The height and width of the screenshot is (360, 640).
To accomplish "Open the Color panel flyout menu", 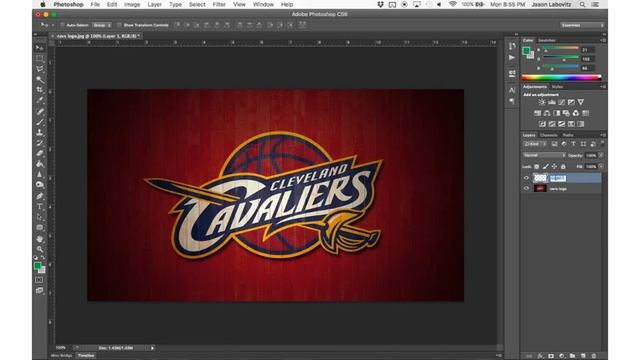I will point(603,40).
